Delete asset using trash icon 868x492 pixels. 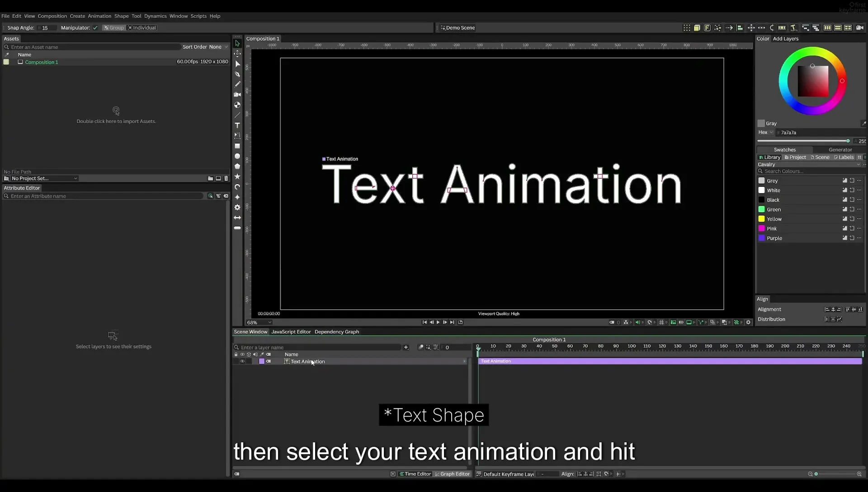point(226,179)
